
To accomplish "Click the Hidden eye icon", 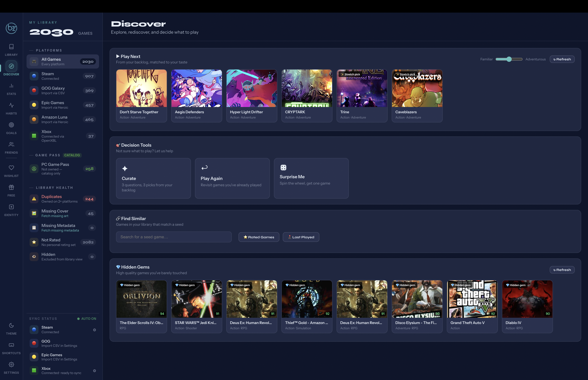I will (x=34, y=257).
